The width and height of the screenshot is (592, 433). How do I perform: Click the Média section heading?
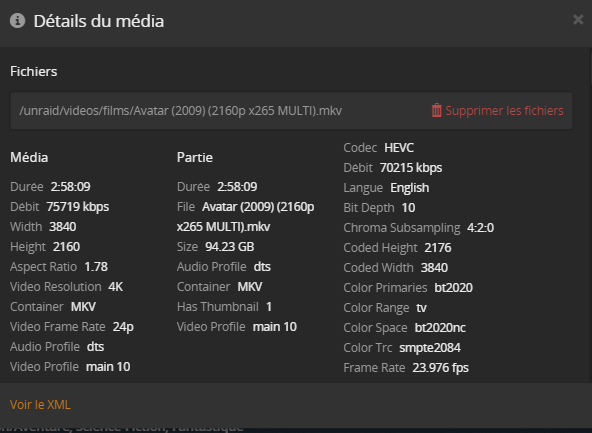[x=29, y=157]
